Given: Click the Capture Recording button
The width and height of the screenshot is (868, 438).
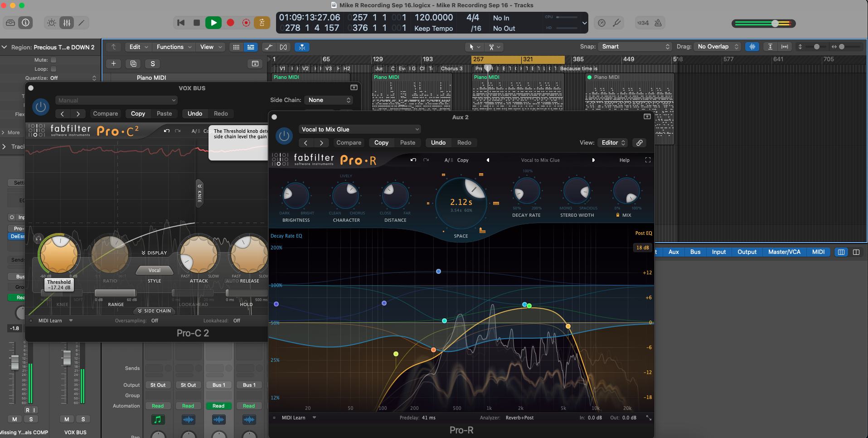Looking at the screenshot, I should click(246, 23).
